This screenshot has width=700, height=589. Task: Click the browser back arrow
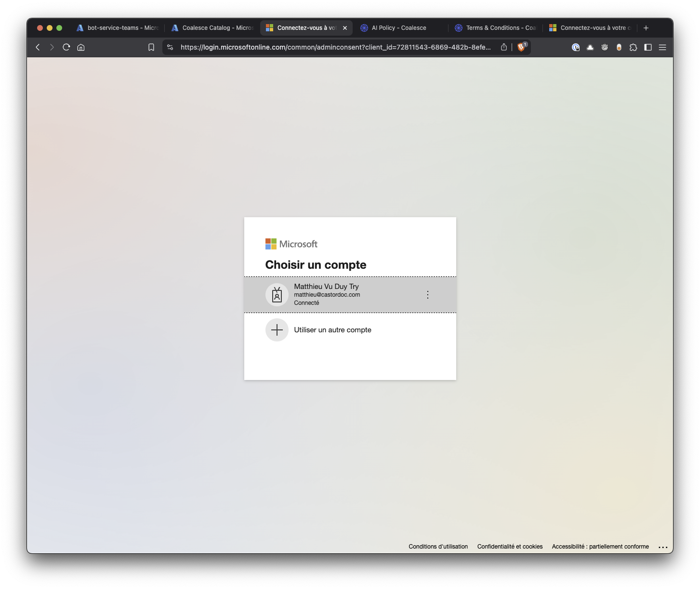coord(38,47)
